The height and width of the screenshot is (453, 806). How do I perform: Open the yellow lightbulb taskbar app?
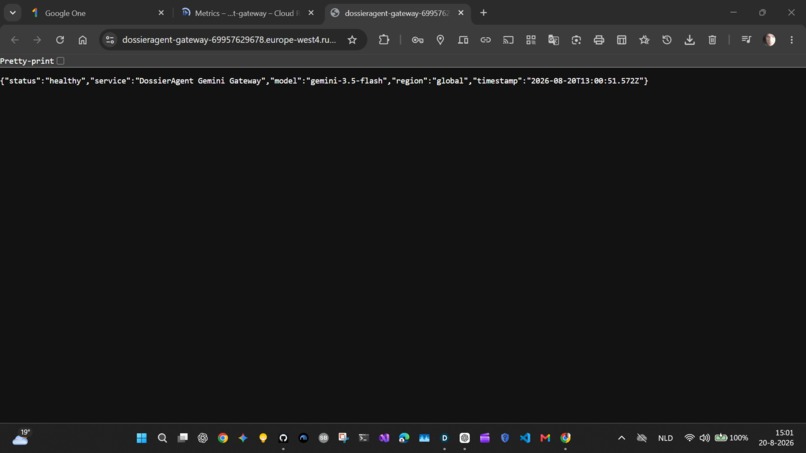263,438
